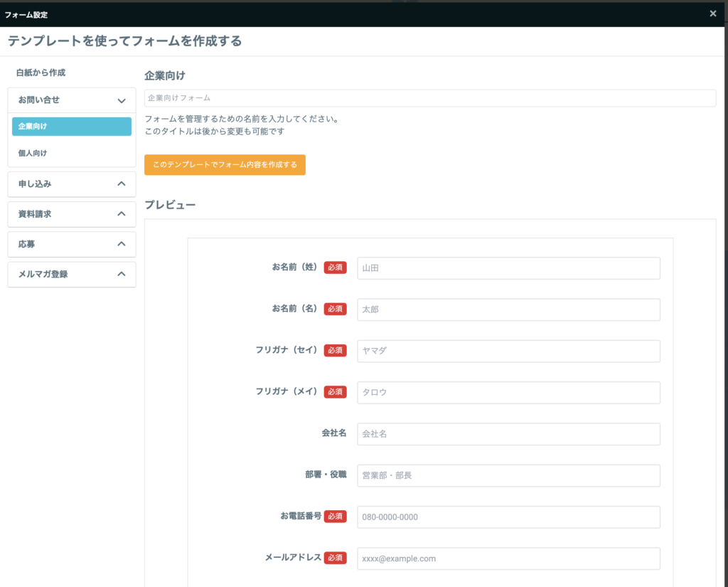Close the フォーム設定 dialog with X icon
728x587 pixels.
pyautogui.click(x=712, y=14)
